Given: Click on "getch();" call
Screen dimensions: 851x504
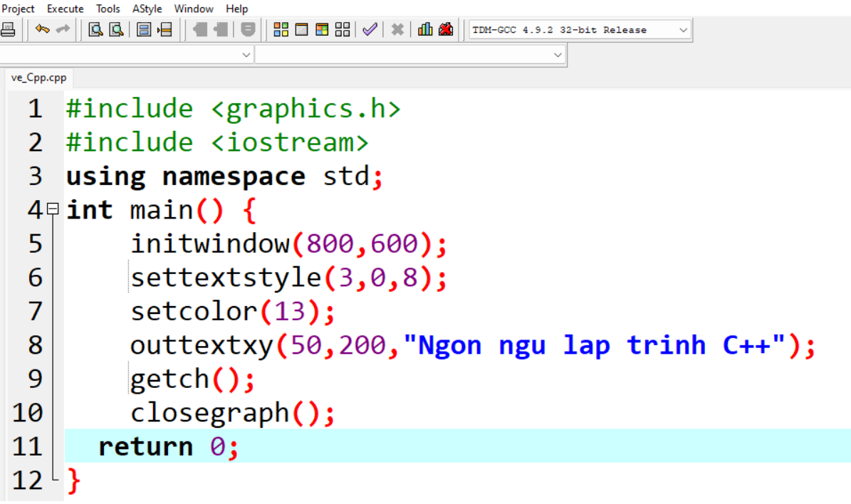Looking at the screenshot, I should [x=193, y=379].
